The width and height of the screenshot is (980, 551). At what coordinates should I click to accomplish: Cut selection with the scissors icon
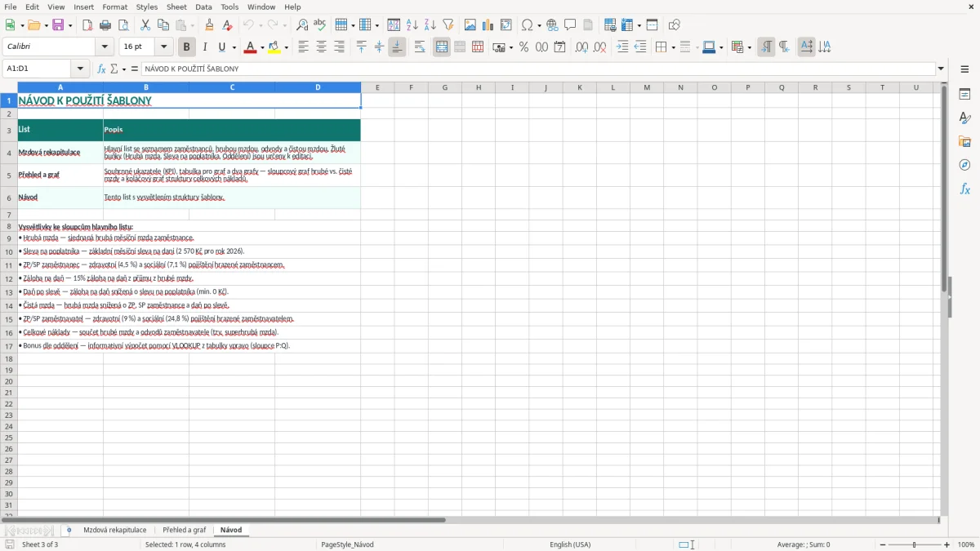click(x=145, y=25)
